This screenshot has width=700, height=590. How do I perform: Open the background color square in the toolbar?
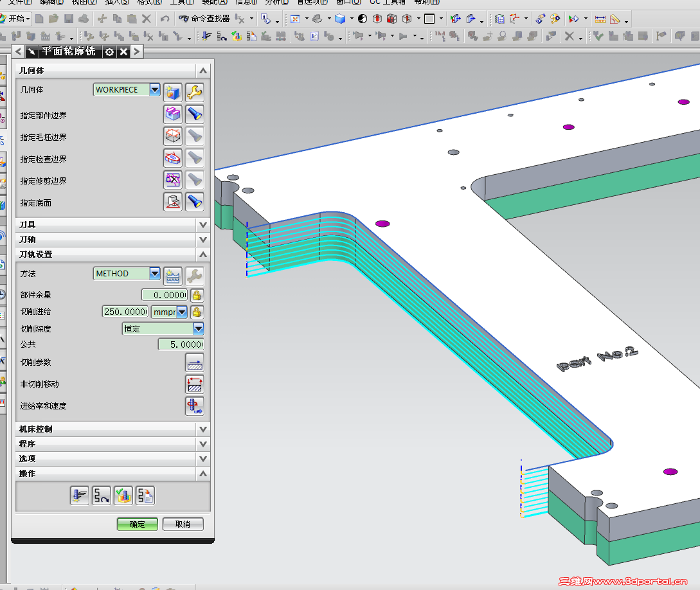pyautogui.click(x=429, y=19)
